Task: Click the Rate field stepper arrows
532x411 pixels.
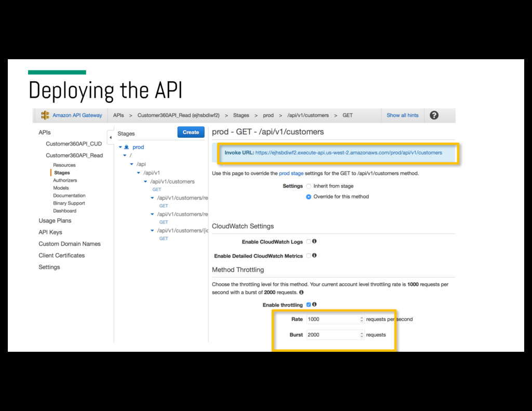Action: point(362,320)
